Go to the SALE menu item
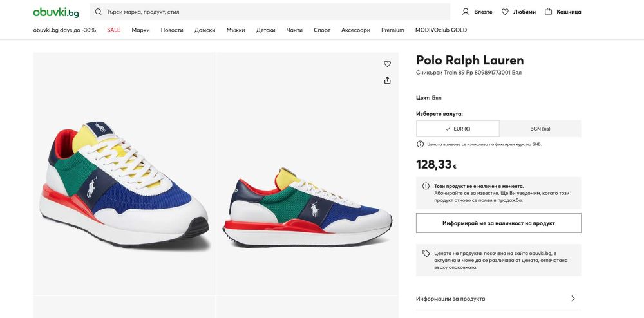This screenshot has width=644, height=318. click(114, 30)
